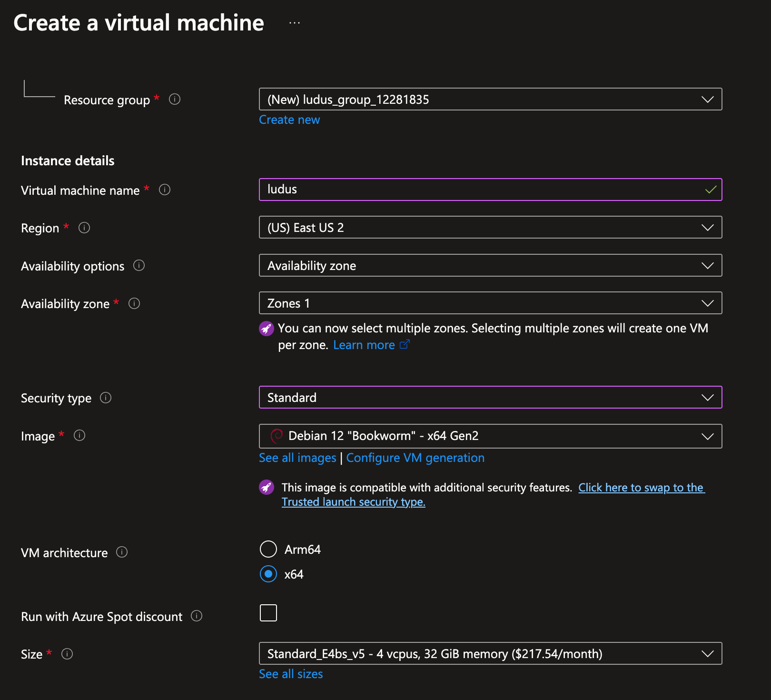Select the Arm64 architecture radio button
Screen dimensions: 771x700
point(268,549)
